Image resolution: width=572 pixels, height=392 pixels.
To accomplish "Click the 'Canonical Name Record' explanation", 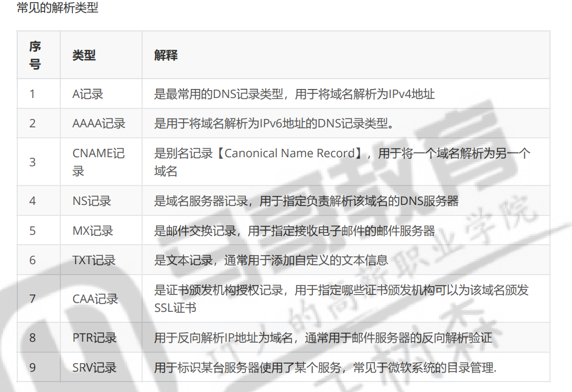I will (x=342, y=162).
